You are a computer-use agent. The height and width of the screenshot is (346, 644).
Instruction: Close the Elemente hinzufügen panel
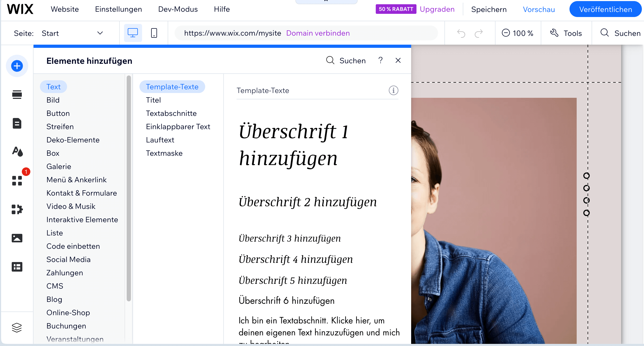click(398, 60)
